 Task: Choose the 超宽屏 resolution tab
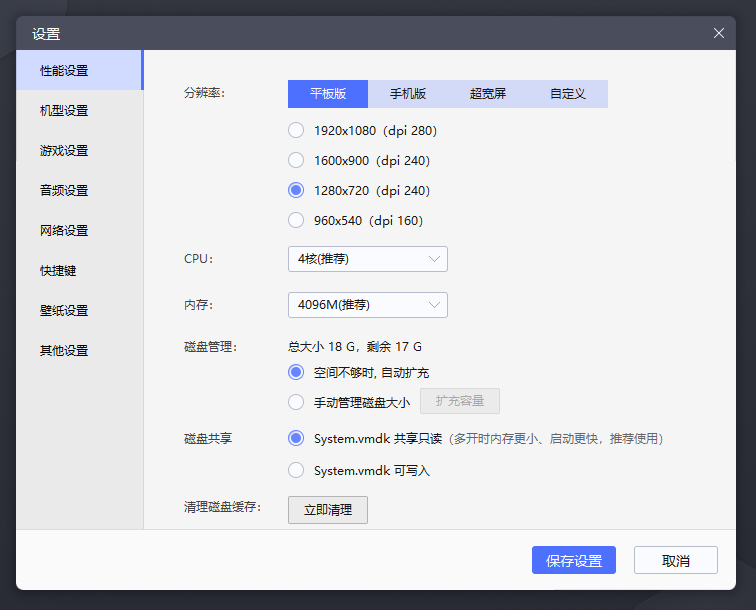488,94
